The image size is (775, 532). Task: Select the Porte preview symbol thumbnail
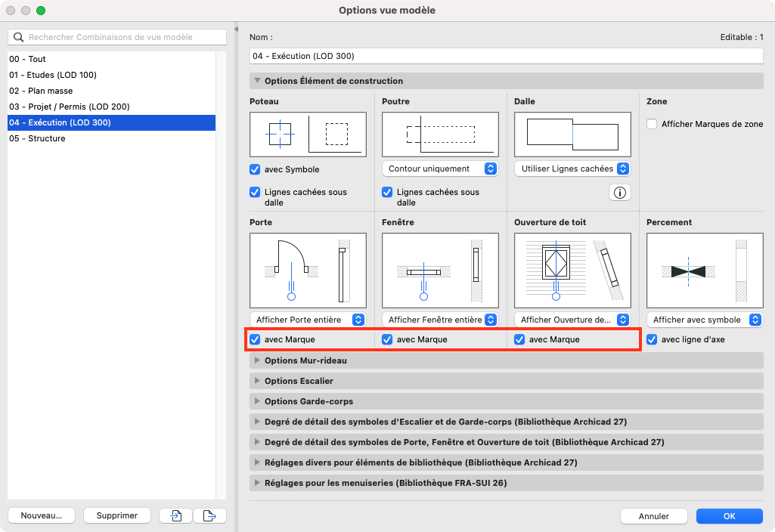(x=308, y=271)
